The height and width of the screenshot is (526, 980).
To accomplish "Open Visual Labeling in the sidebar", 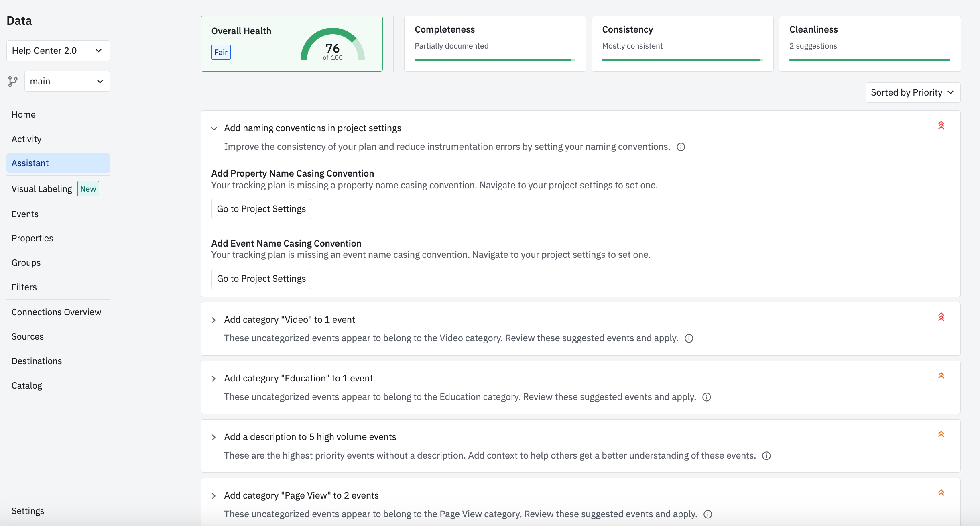I will [x=42, y=189].
